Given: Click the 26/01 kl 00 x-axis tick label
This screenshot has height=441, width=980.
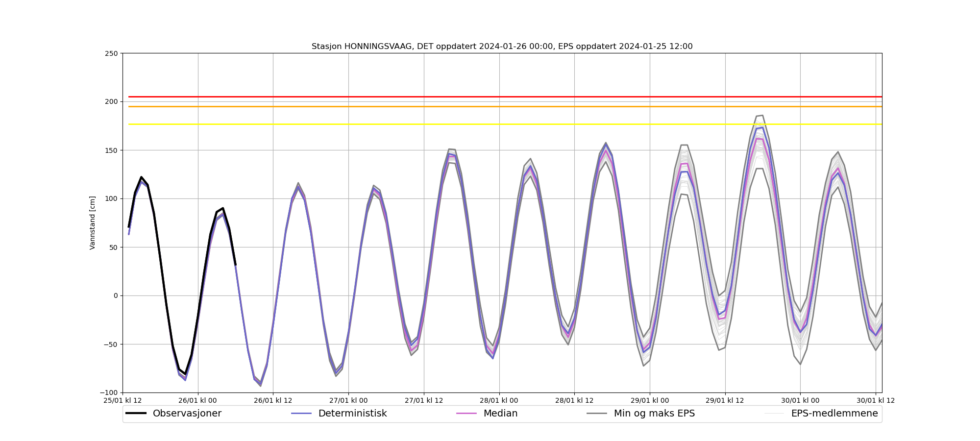Looking at the screenshot, I should pyautogui.click(x=198, y=401).
